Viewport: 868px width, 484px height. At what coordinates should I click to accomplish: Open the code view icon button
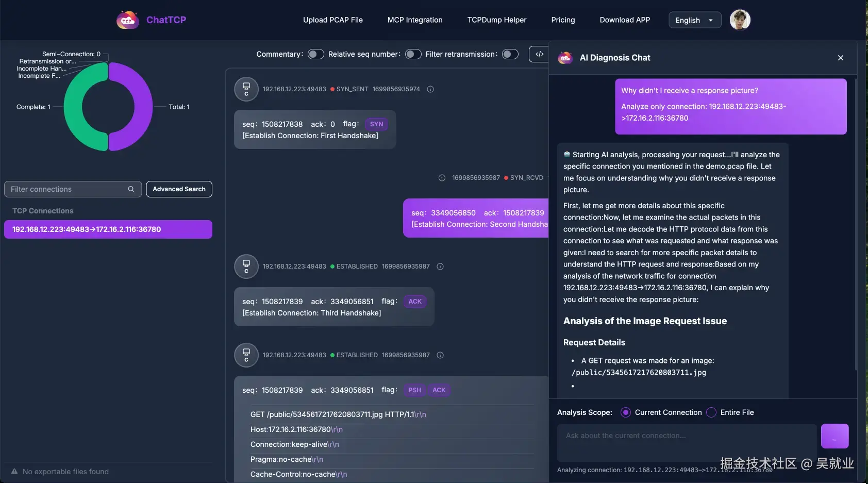(539, 54)
